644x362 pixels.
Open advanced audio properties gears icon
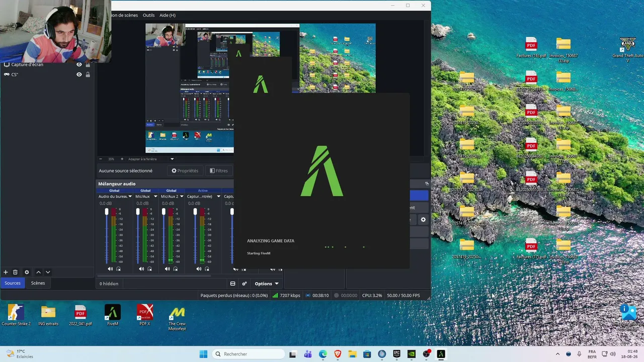click(245, 284)
